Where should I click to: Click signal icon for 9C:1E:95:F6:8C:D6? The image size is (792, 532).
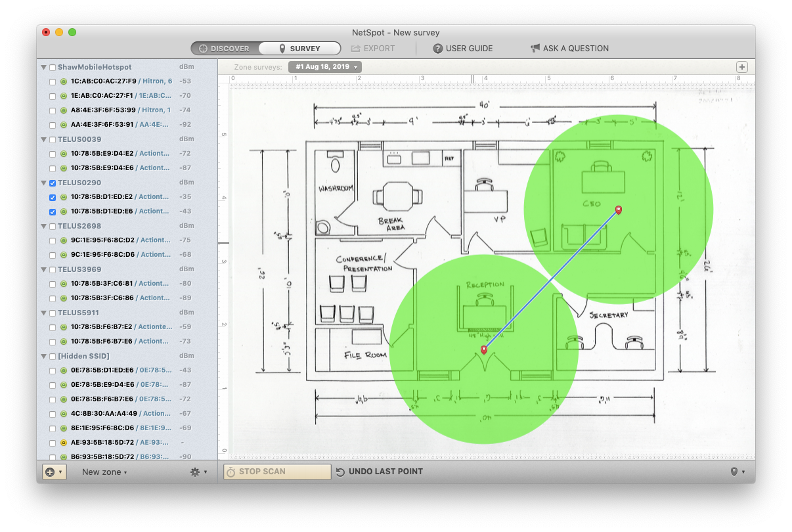pyautogui.click(x=64, y=255)
